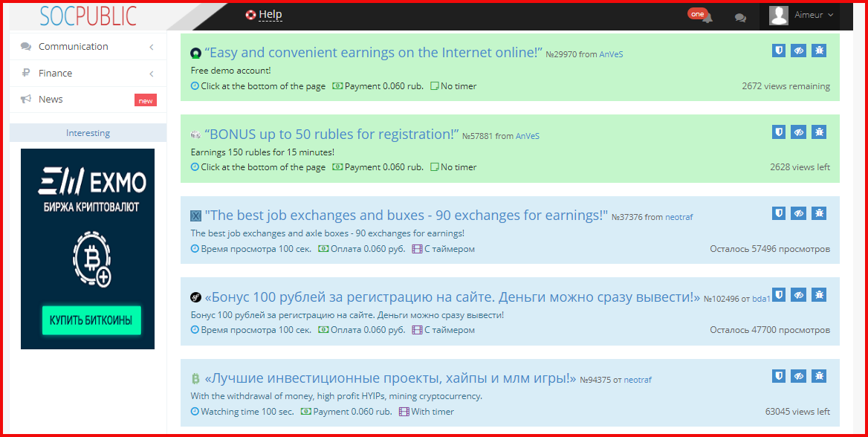Click the favicon beside Easy and convenient earnings title

coord(195,54)
